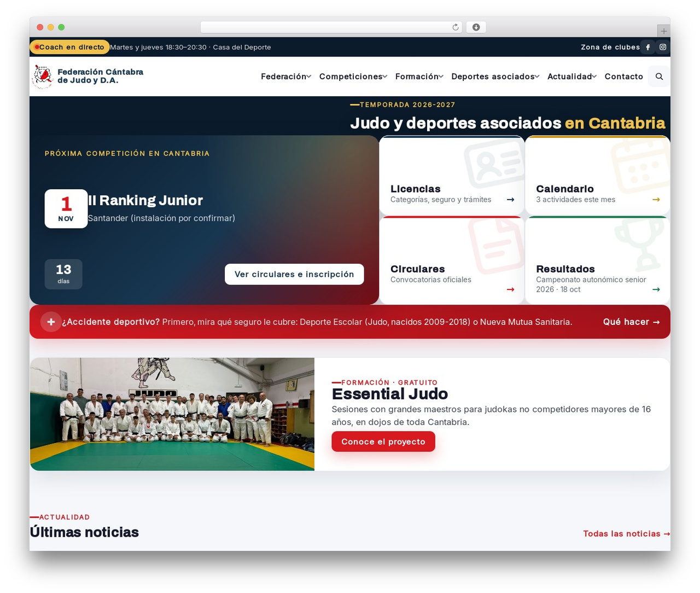
Task: Click Federación Cántabra de Judo y D.A. title
Action: tap(100, 76)
